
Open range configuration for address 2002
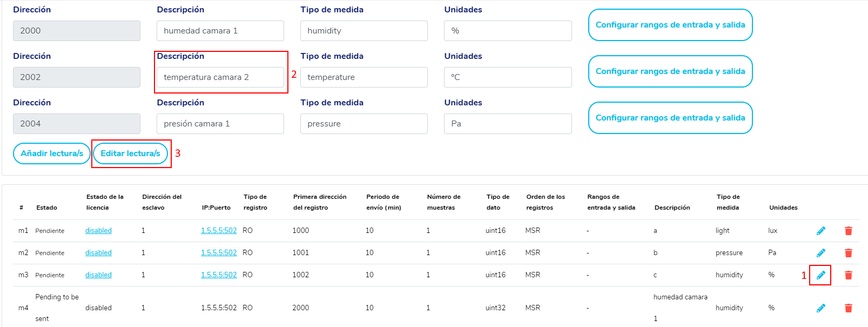[670, 71]
